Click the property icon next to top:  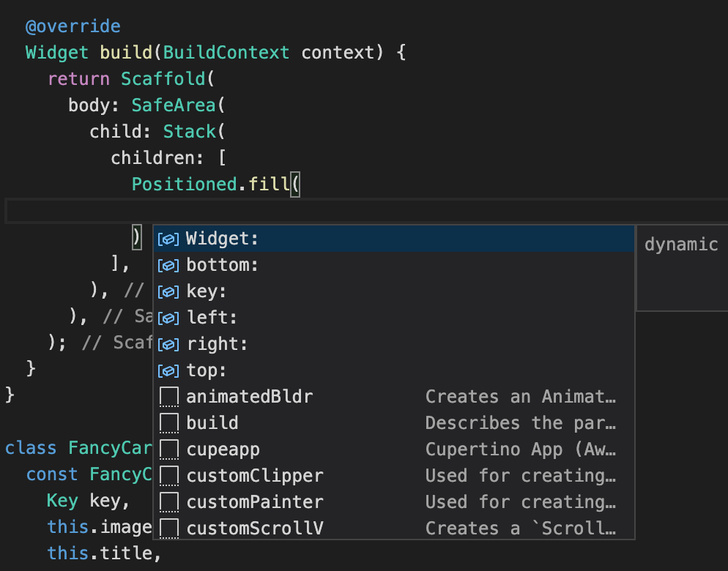click(x=168, y=370)
